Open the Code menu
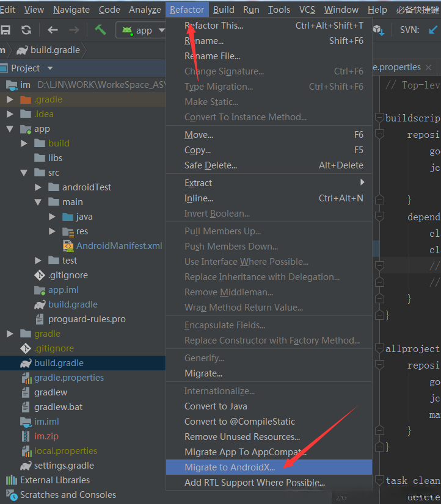 109,10
